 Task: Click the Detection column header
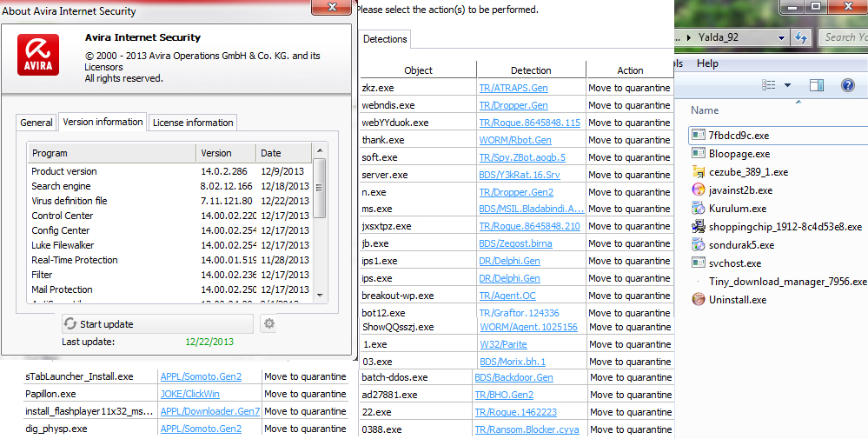531,70
